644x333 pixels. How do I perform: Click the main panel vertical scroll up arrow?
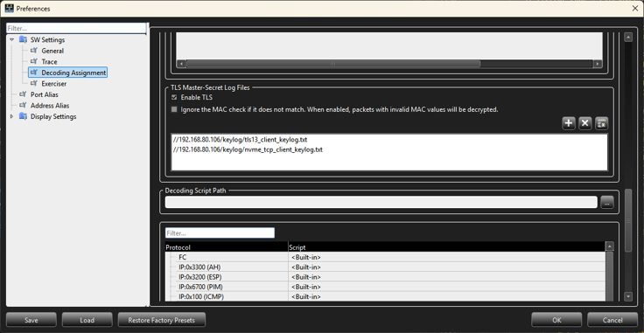(628, 38)
